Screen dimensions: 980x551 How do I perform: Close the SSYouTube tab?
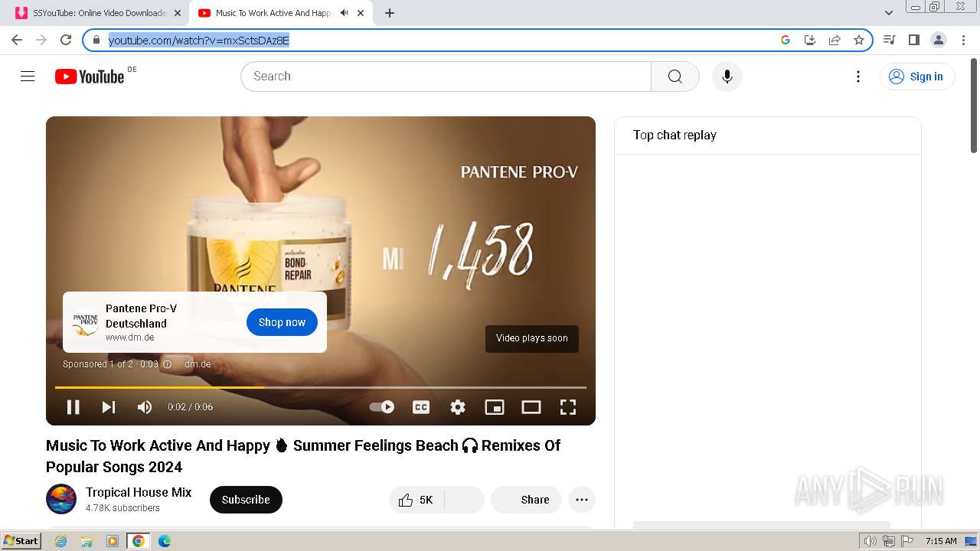(x=178, y=13)
